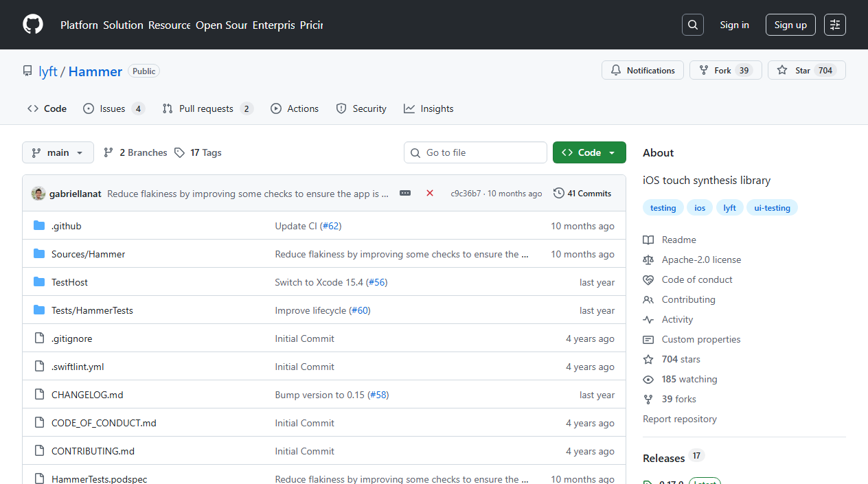The image size is (868, 484).
Task: Click the history clock icon near 41 Commits
Action: [x=559, y=194]
